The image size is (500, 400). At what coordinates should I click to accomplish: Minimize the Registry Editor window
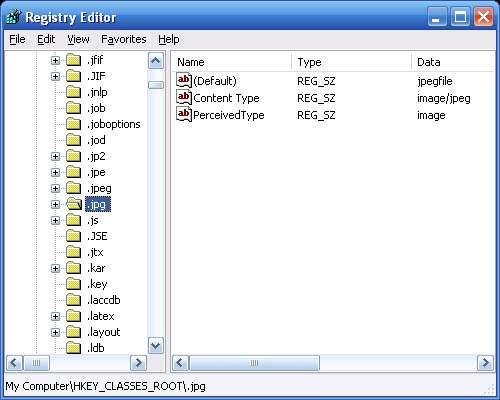(437, 17)
